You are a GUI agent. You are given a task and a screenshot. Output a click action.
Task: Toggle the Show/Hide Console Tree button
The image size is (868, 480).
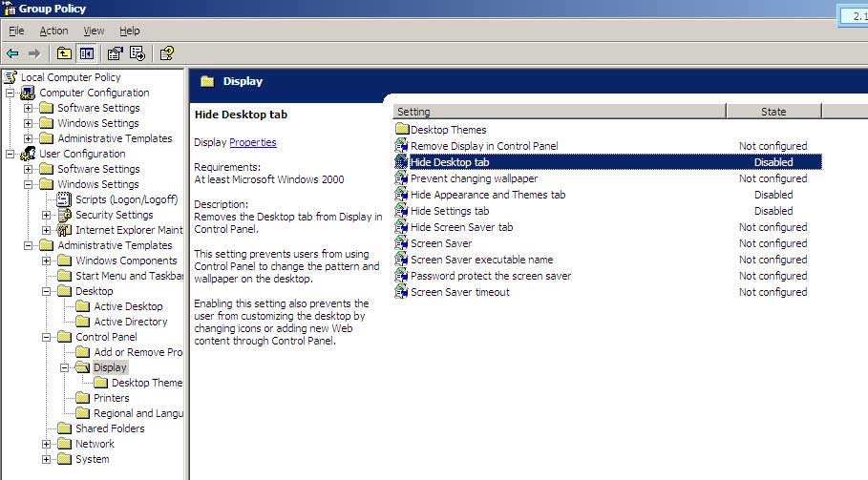[x=86, y=53]
